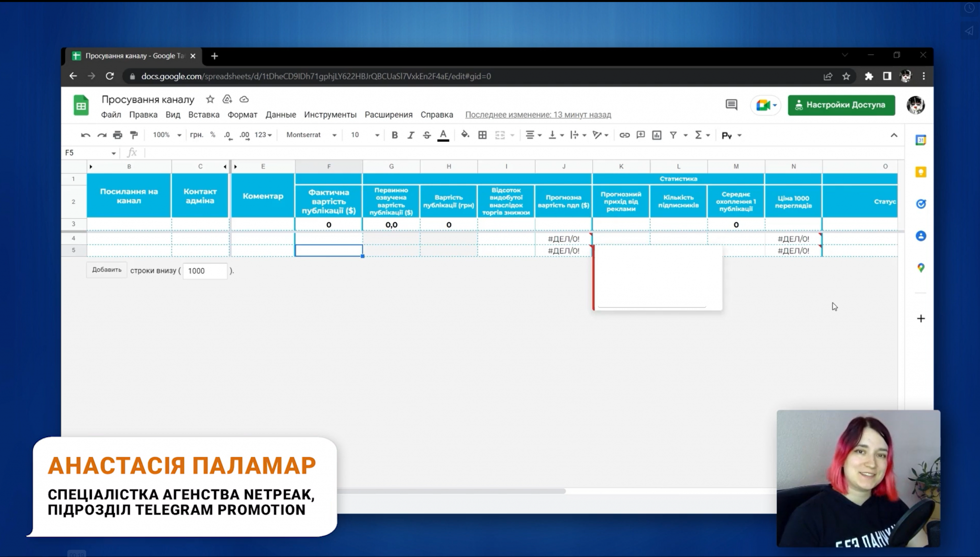The image size is (980, 557).
Task: Open the font size 10 dropdown
Action: pos(365,135)
